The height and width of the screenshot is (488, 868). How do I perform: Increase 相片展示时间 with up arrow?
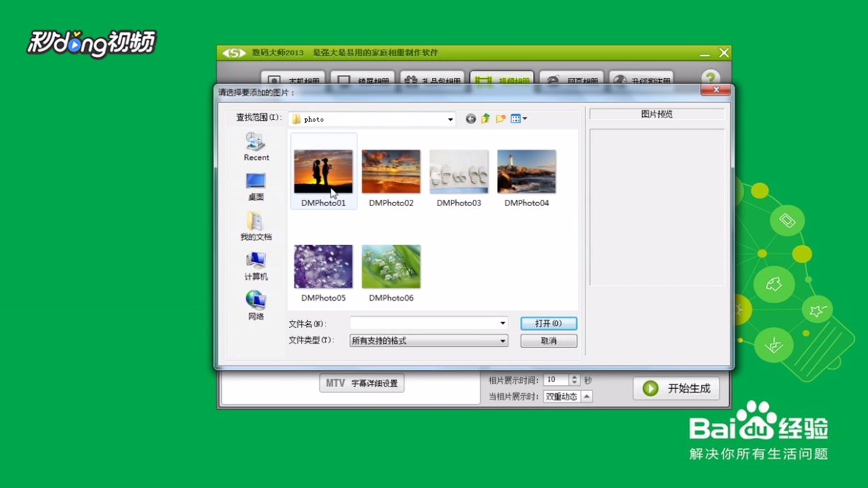(x=574, y=378)
